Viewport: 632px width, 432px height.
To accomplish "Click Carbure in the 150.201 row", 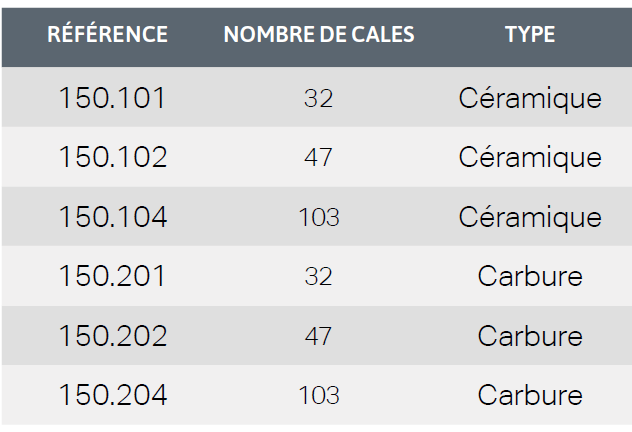I will coord(530,276).
